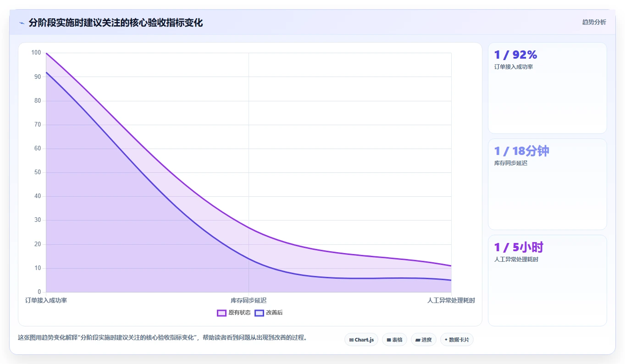Open the 1 / 5小时 人工异常处理耗时 card
The height and width of the screenshot is (364, 625).
pyautogui.click(x=548, y=281)
